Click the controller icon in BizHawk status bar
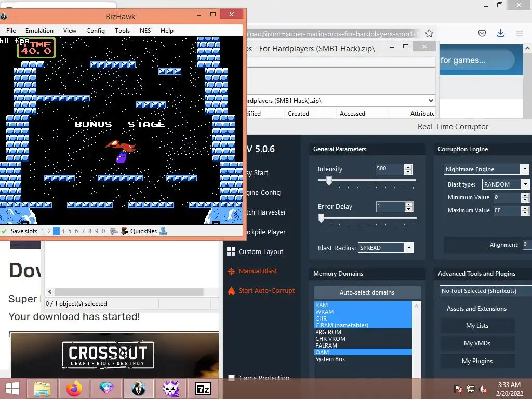Image resolution: width=532 pixels, height=399 pixels. pyautogui.click(x=114, y=231)
